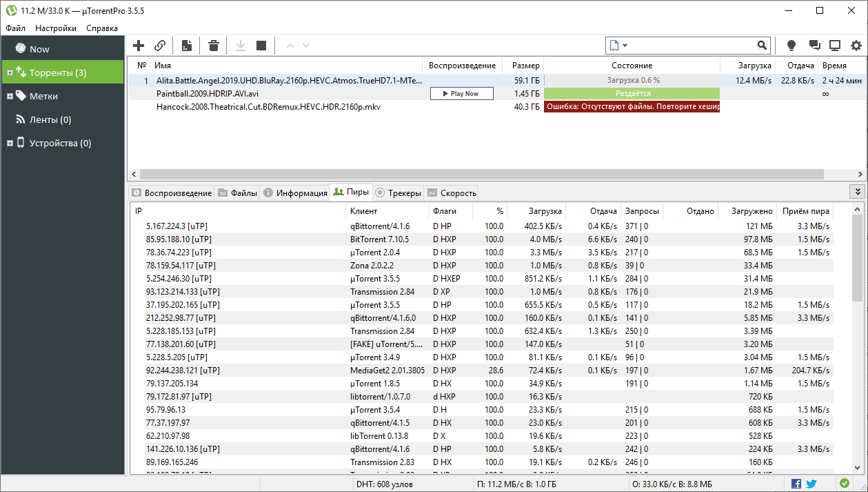868x492 pixels.
Task: Switch to the Скорость tab
Action: click(451, 193)
